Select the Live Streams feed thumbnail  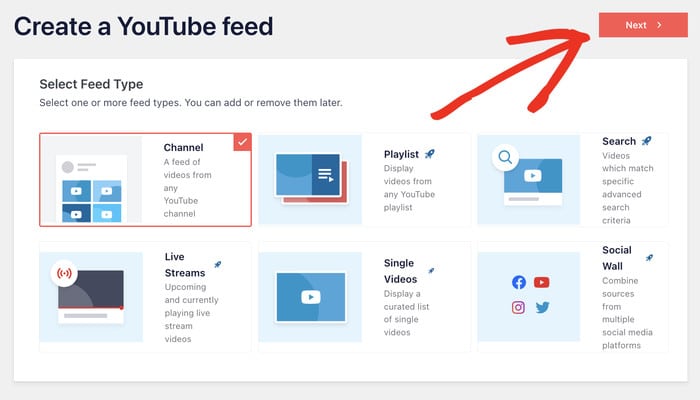[91, 297]
